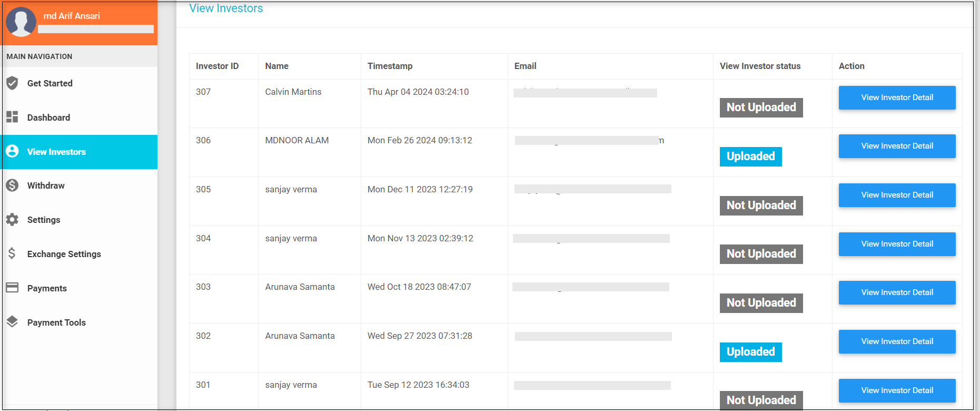Click the user profile avatar
Image resolution: width=980 pixels, height=411 pixels.
21,22
